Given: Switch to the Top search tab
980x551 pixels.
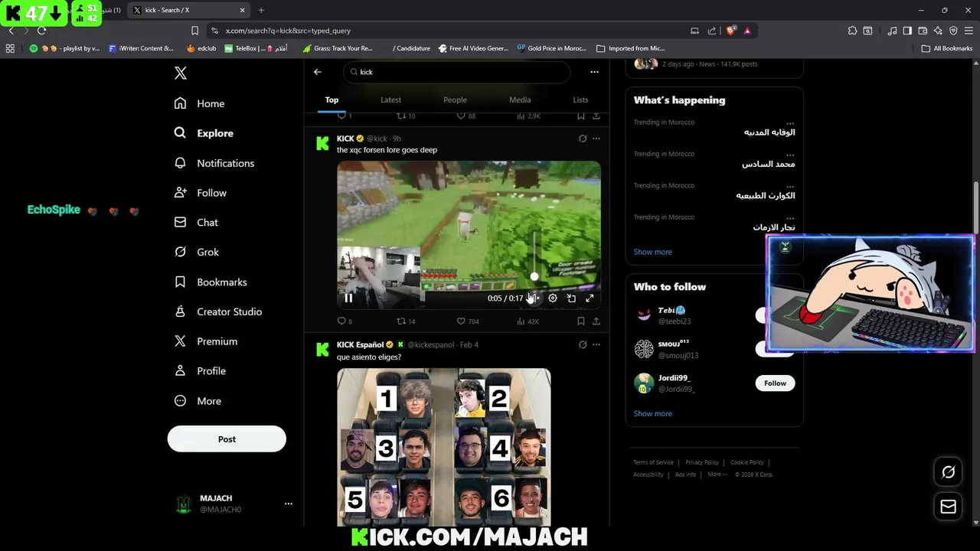Looking at the screenshot, I should (332, 99).
